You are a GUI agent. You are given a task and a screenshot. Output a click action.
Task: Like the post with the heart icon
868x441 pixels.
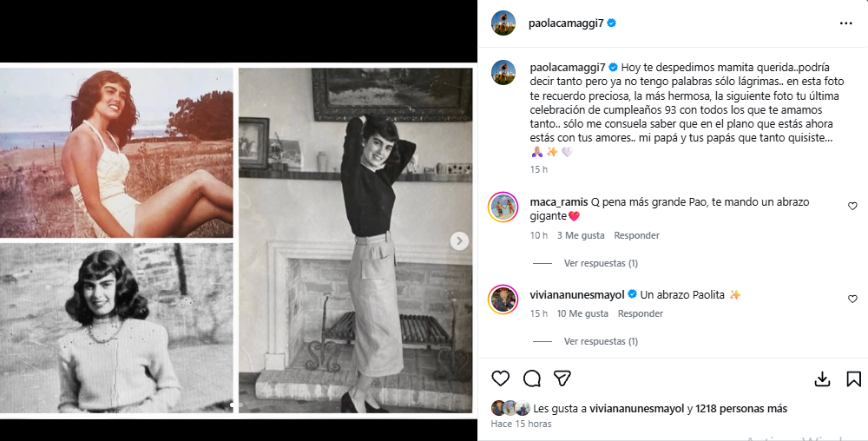coord(501,378)
